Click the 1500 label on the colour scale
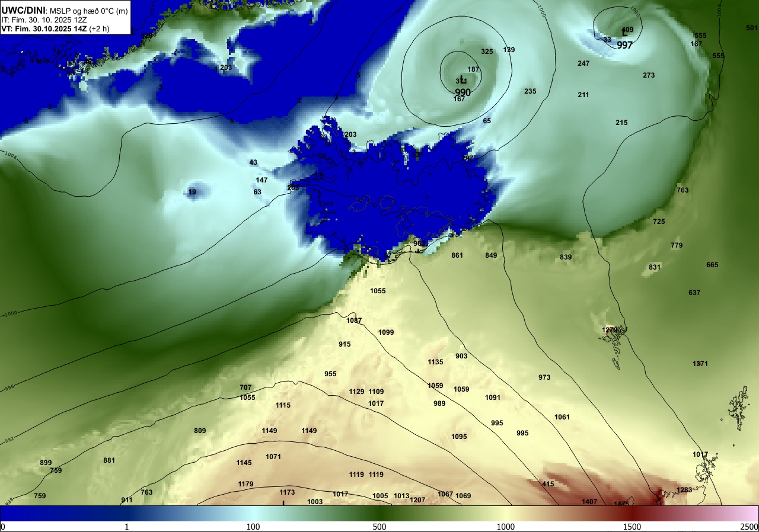This screenshot has height=532, width=759. coord(632,527)
